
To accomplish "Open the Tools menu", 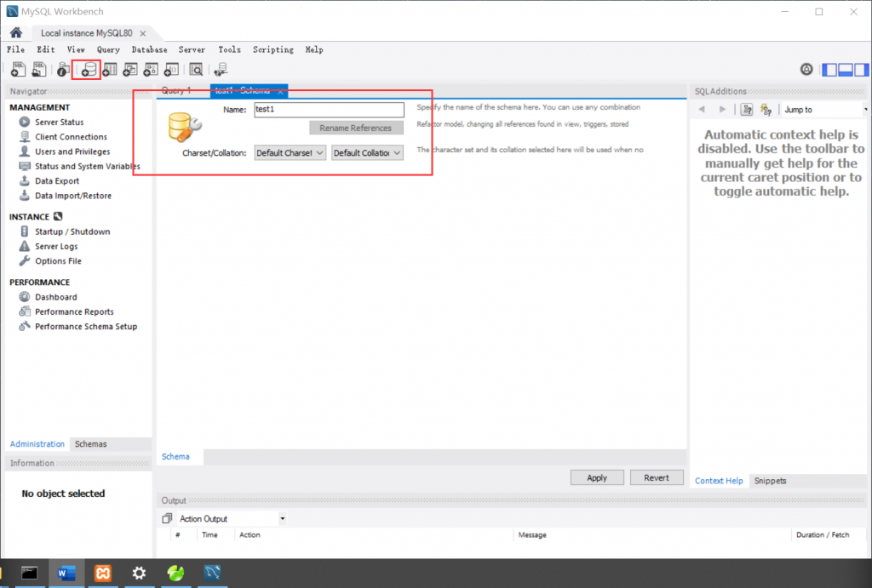I will pos(229,49).
